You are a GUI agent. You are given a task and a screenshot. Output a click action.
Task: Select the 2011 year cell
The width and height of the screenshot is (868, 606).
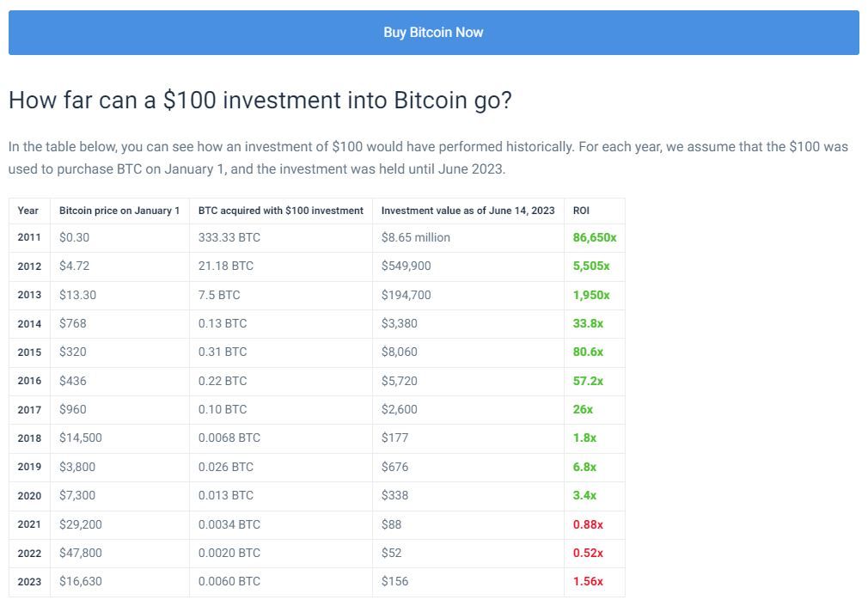click(x=29, y=237)
